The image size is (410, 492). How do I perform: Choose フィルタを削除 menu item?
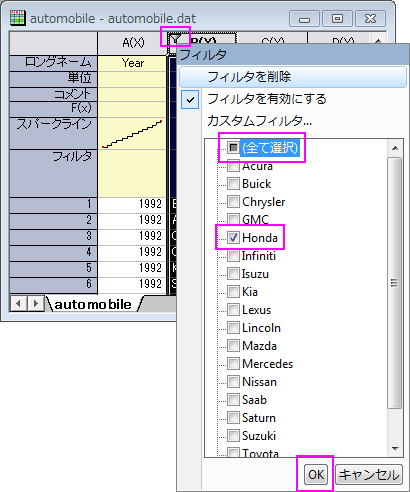[x=293, y=77]
